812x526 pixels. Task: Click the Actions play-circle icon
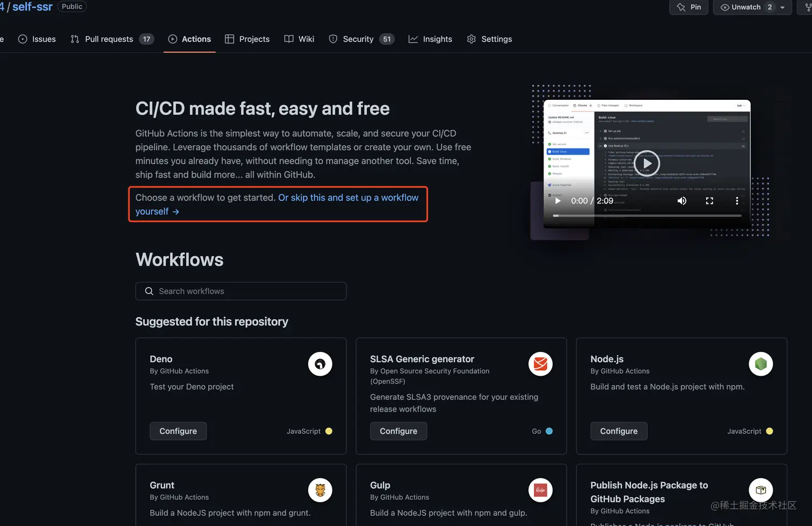pos(172,39)
